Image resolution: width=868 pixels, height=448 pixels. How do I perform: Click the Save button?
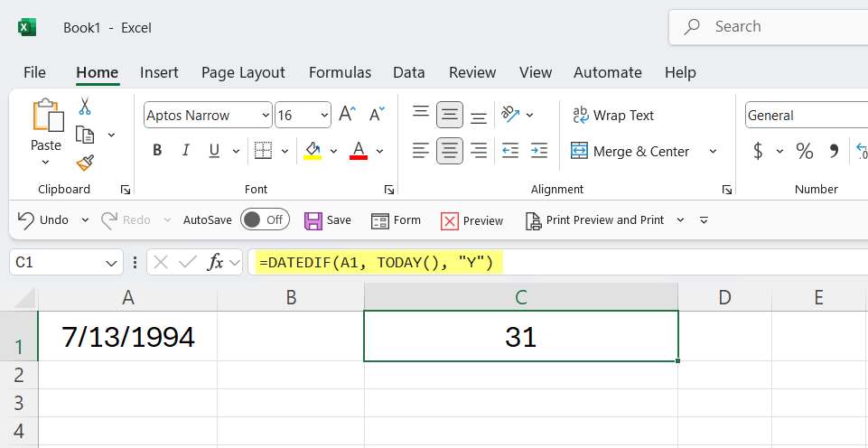[x=327, y=220]
